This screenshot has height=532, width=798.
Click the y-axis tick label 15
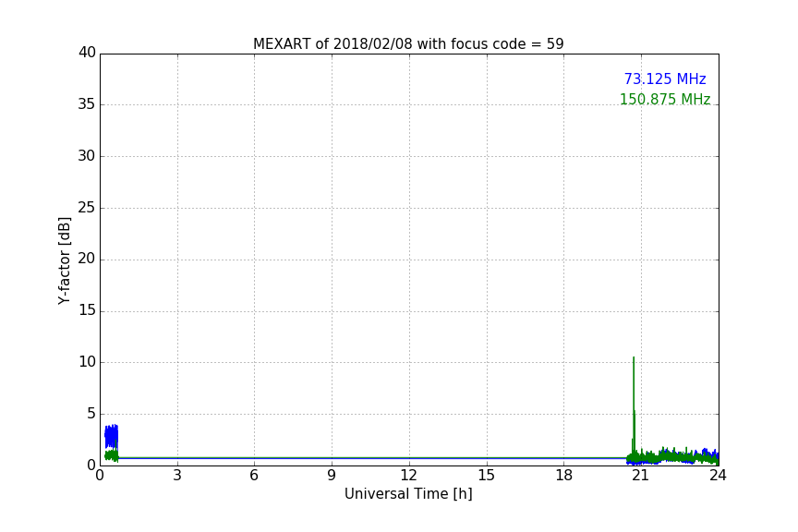click(87, 310)
